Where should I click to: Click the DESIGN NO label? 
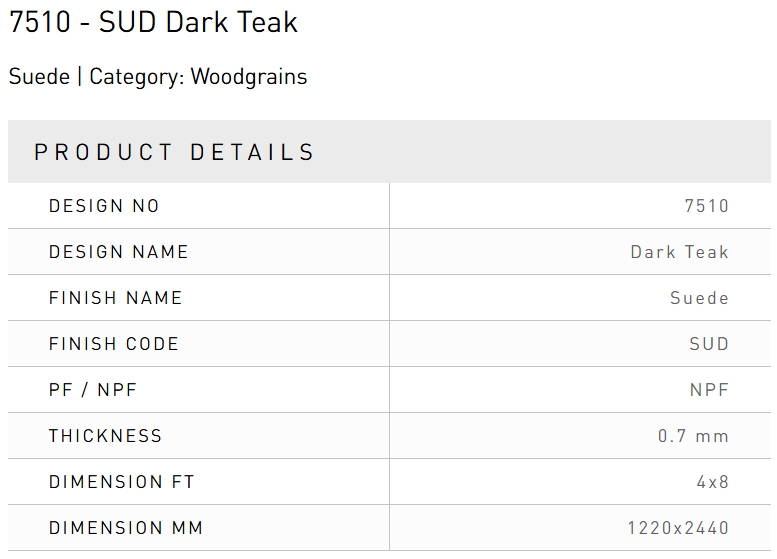[104, 206]
